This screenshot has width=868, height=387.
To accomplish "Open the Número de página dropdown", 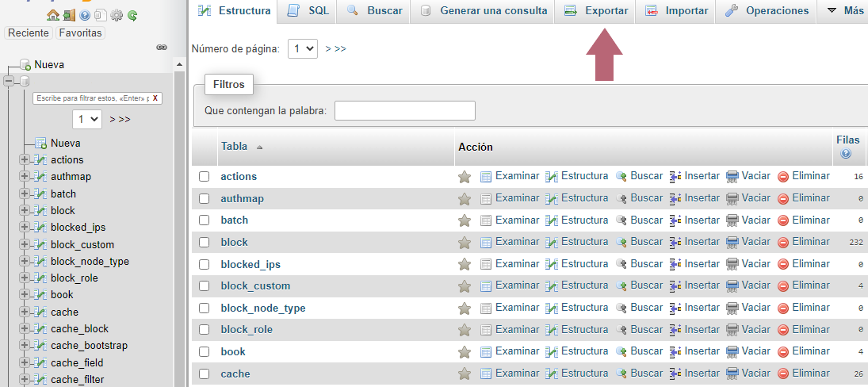I will pos(303,48).
